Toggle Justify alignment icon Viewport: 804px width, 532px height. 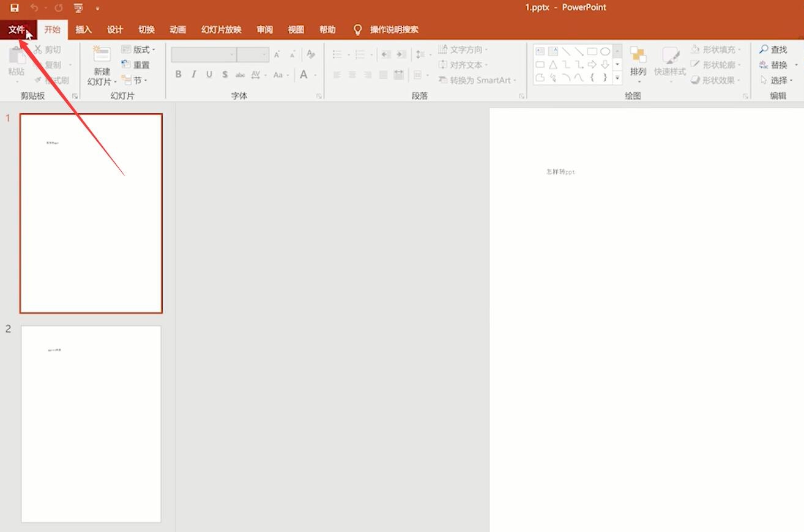pos(383,75)
